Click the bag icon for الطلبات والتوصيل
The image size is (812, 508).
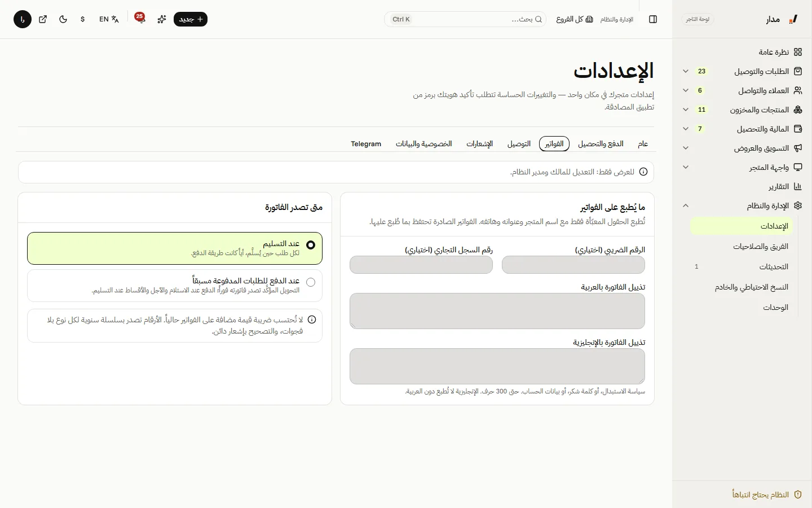(x=798, y=71)
